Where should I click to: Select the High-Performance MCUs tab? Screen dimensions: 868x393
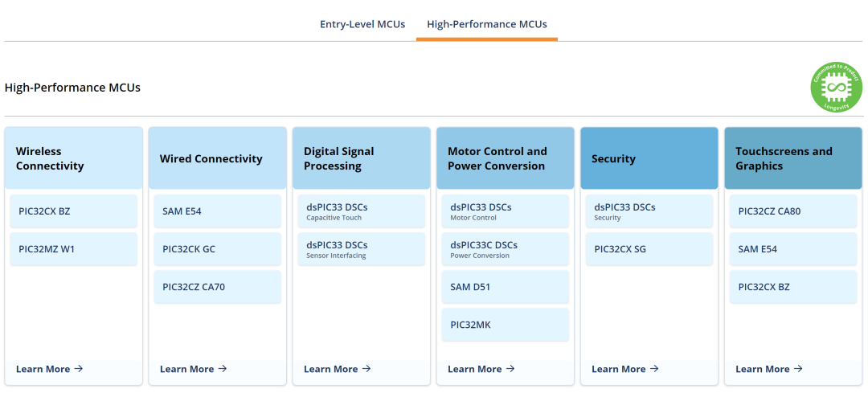(x=487, y=24)
